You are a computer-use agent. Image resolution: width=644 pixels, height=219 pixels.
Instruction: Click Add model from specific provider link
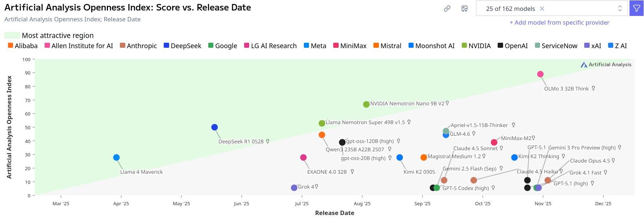tap(559, 22)
